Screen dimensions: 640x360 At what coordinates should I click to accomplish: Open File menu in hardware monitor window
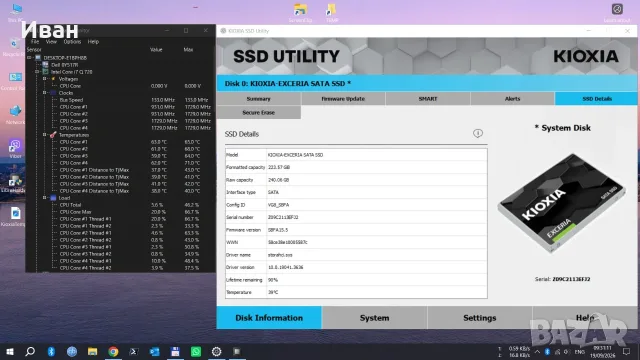click(35, 42)
